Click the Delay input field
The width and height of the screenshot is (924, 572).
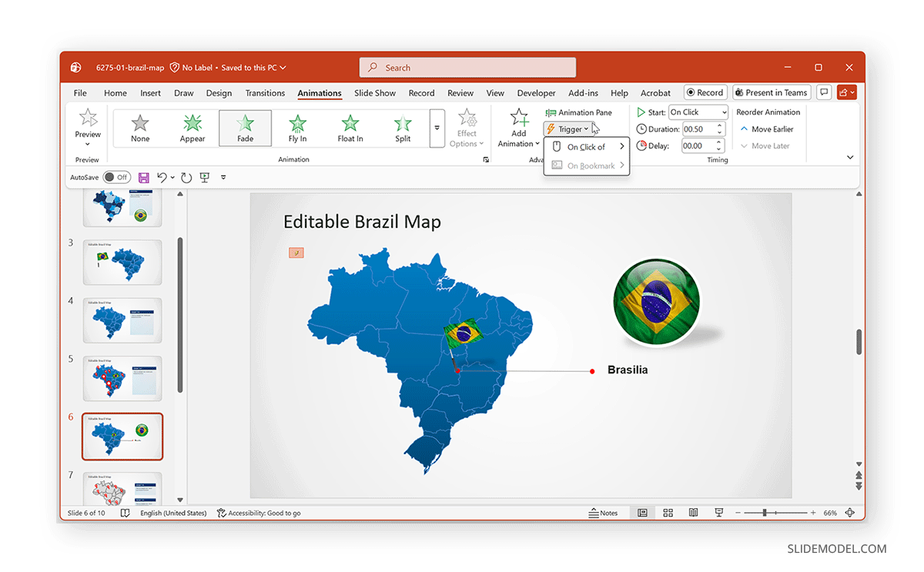(698, 146)
